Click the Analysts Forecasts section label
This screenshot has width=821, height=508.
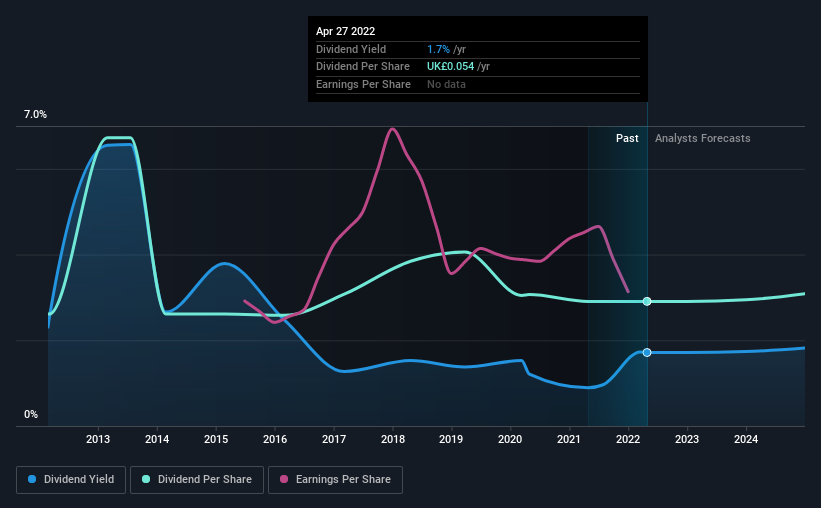[x=702, y=138]
